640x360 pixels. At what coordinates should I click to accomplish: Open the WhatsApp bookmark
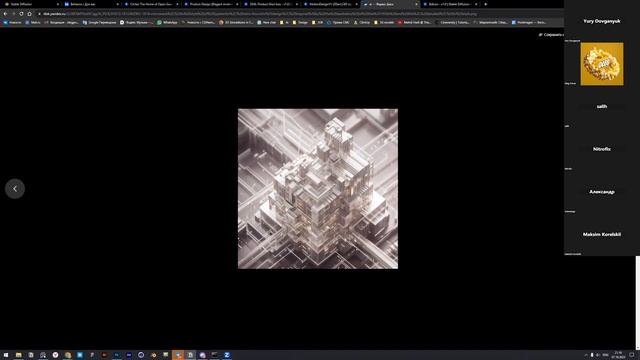tap(167, 22)
